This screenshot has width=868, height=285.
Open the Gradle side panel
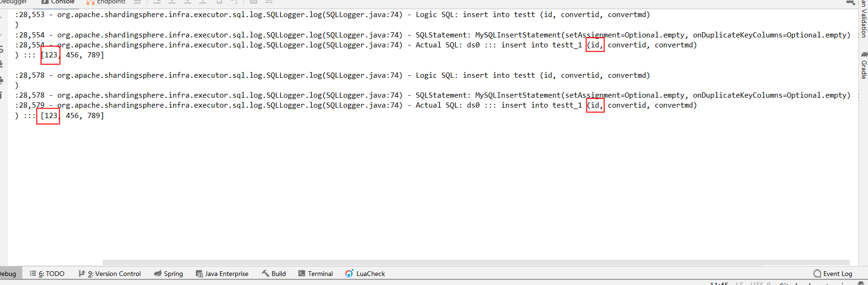pyautogui.click(x=864, y=65)
